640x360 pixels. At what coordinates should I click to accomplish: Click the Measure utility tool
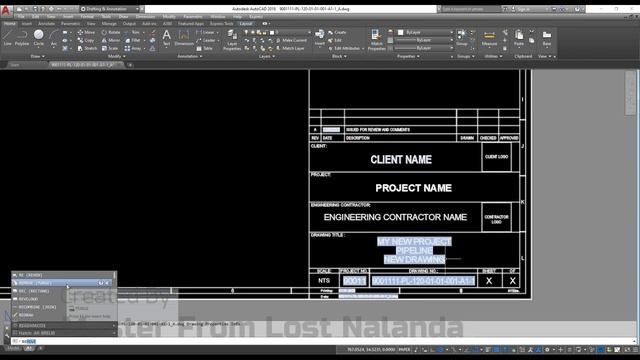pos(489,38)
